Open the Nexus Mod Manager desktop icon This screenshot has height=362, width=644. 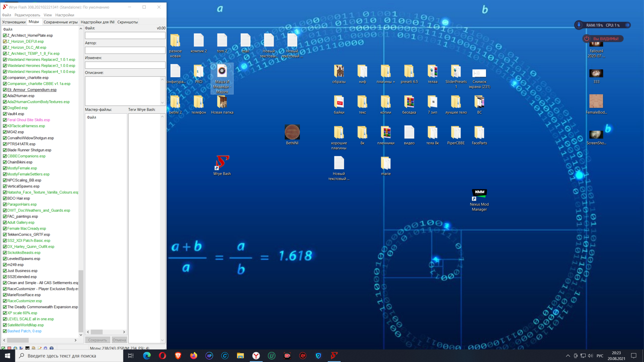(x=479, y=194)
